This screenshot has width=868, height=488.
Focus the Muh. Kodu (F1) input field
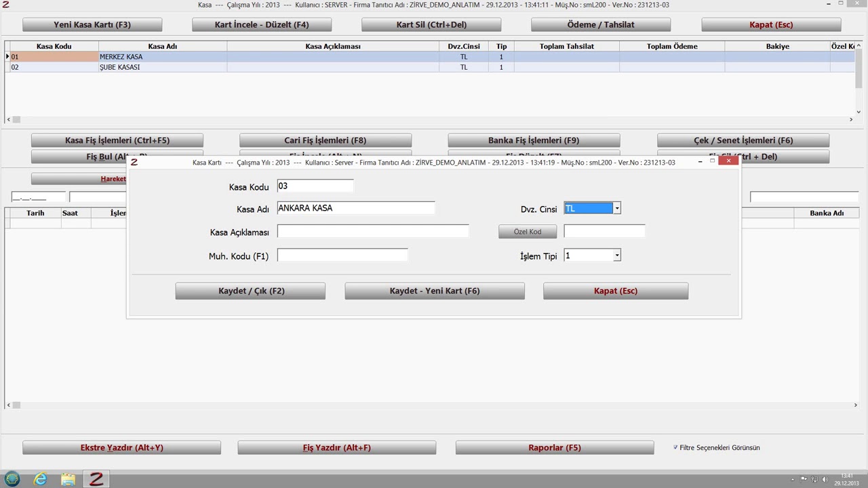(x=342, y=256)
